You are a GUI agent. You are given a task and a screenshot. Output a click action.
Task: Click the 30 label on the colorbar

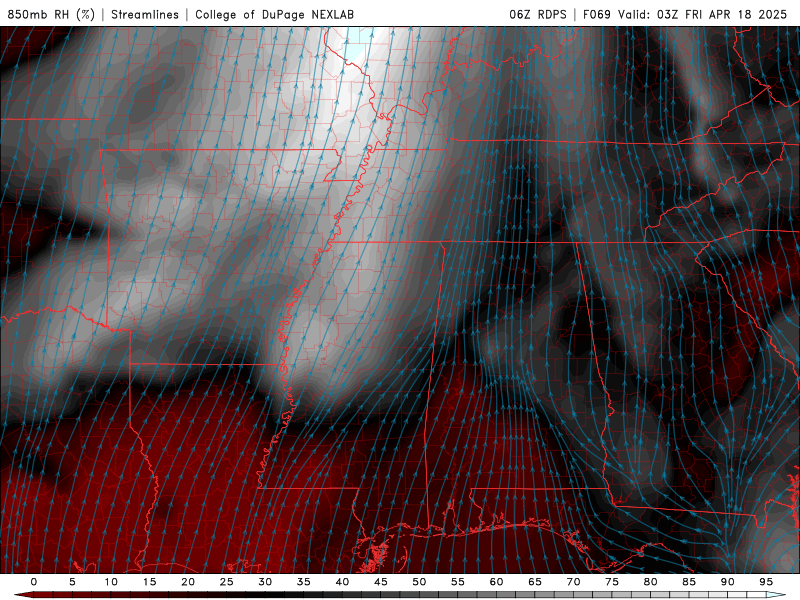click(x=265, y=582)
